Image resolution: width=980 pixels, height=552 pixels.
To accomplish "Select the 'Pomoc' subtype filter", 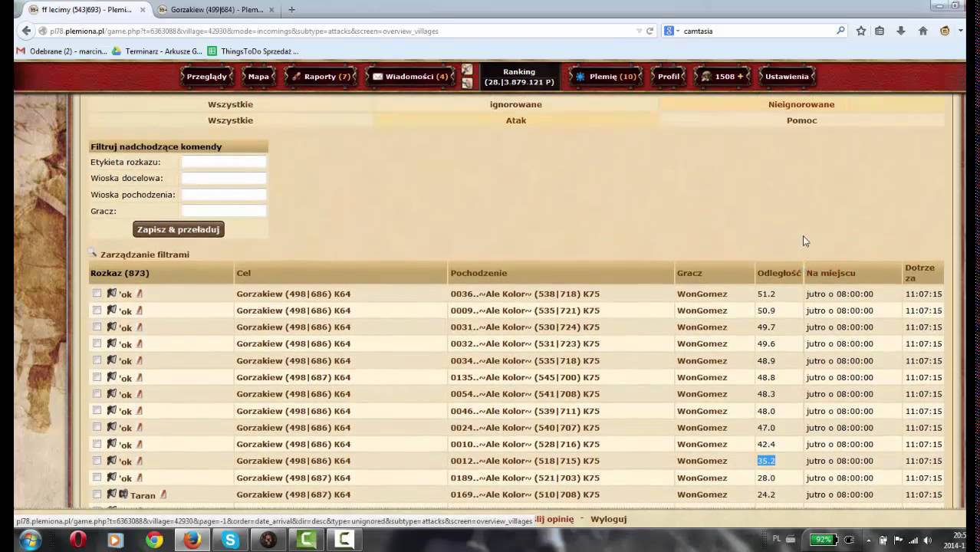I will coord(801,120).
